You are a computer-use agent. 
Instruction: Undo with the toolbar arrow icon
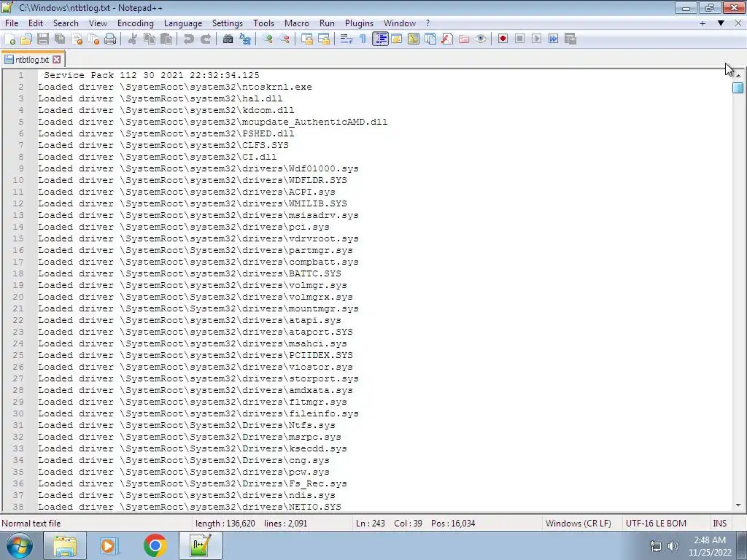tap(189, 39)
